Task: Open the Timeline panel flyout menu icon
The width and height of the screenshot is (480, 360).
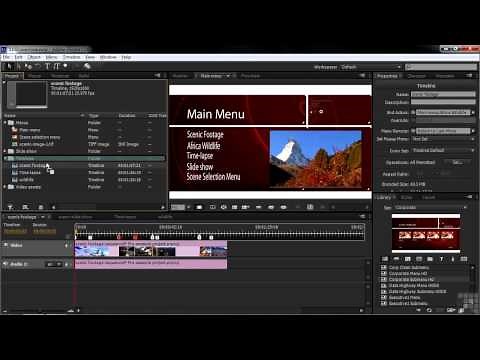Action: click(363, 217)
